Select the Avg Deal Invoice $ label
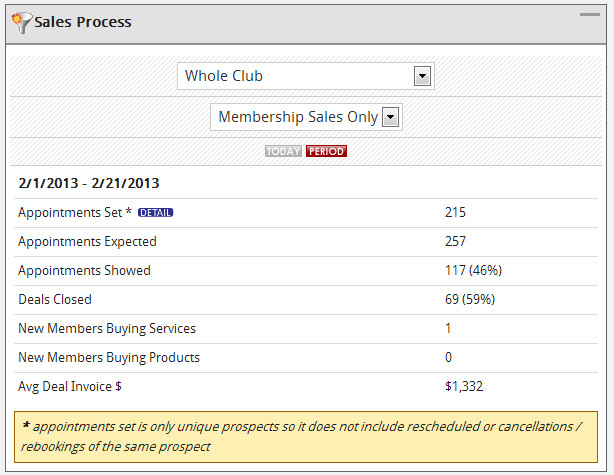This screenshot has width=614, height=475. (70, 386)
